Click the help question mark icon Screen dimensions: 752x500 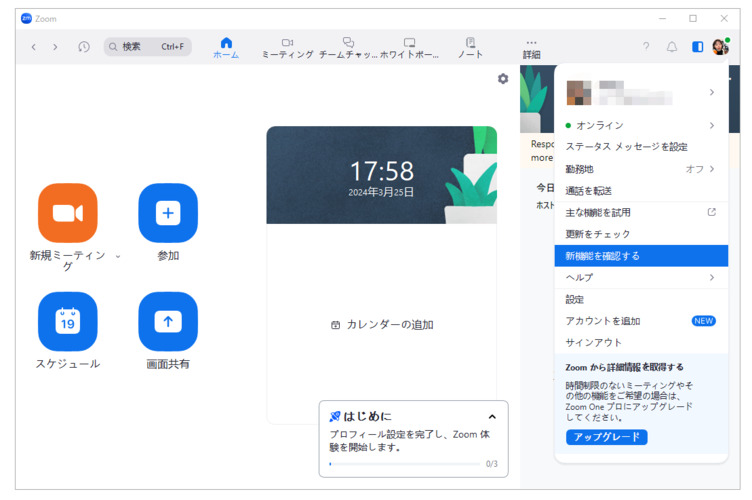(646, 47)
